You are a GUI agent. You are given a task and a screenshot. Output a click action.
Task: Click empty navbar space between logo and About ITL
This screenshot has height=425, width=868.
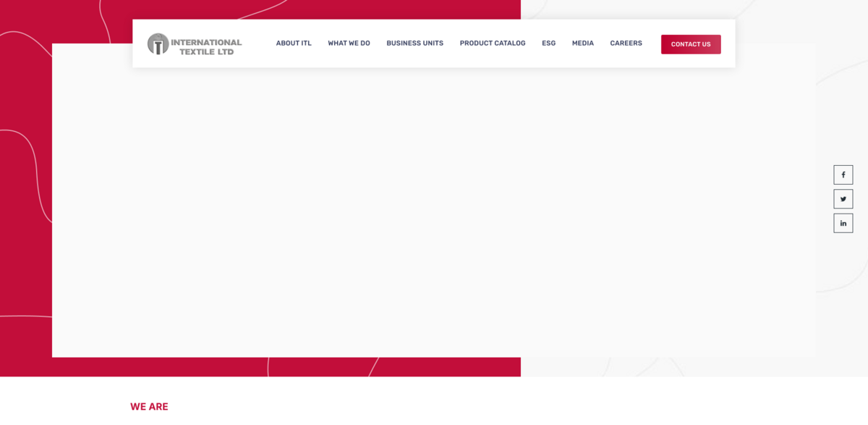pos(258,43)
